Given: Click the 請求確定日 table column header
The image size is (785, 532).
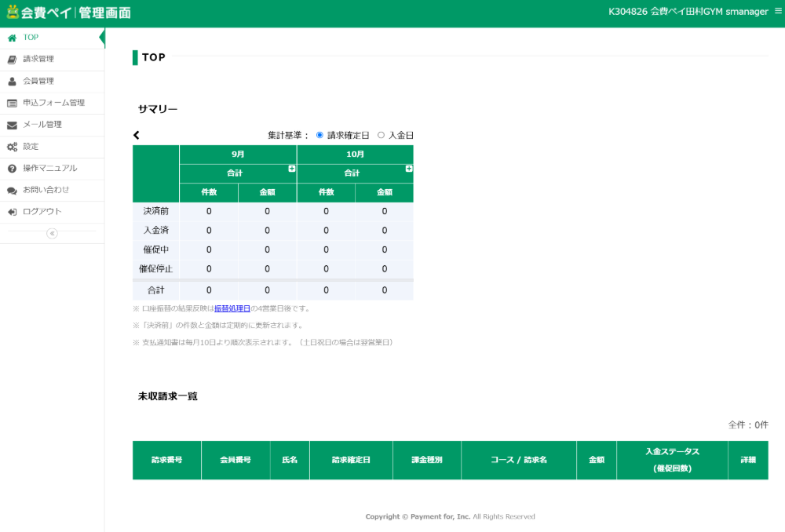Looking at the screenshot, I should [x=352, y=461].
